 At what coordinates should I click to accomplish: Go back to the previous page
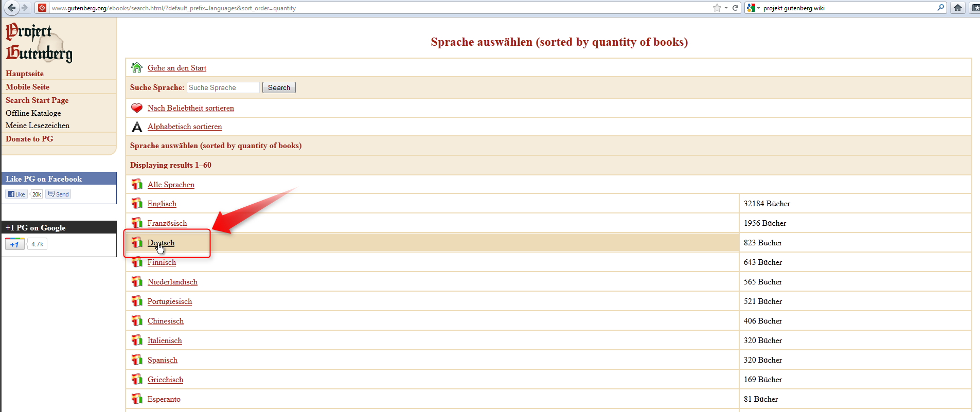pos(11,8)
